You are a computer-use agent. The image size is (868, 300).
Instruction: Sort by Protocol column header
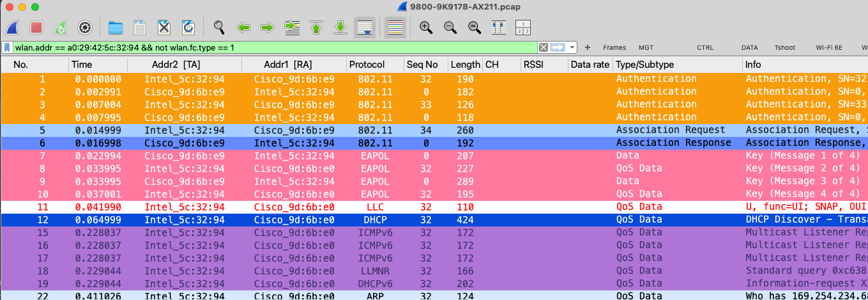click(x=367, y=65)
